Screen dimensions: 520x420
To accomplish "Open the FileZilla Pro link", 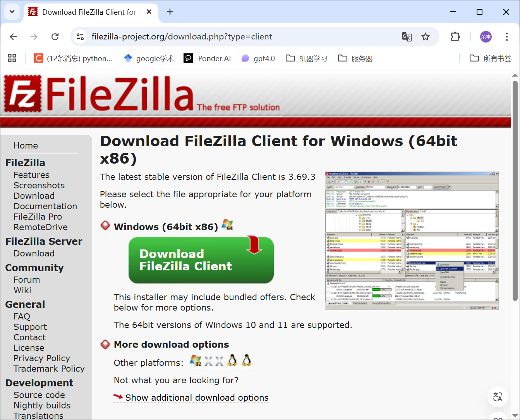I will (38, 217).
